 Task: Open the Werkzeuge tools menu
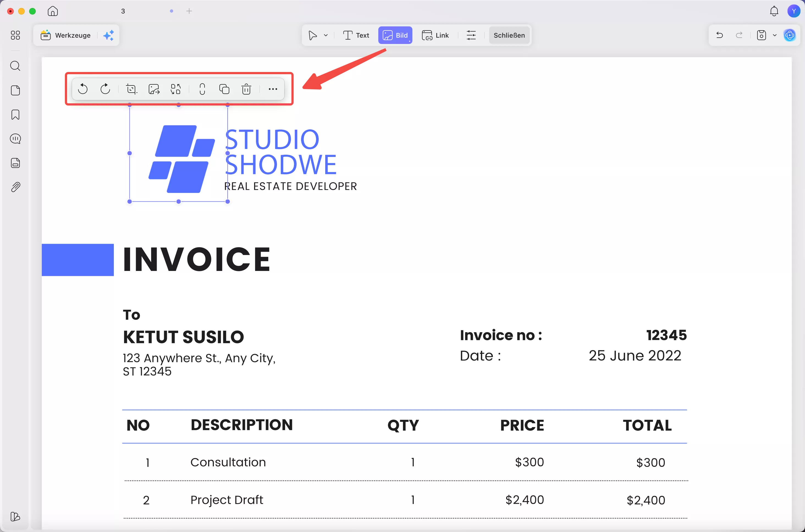(x=66, y=35)
